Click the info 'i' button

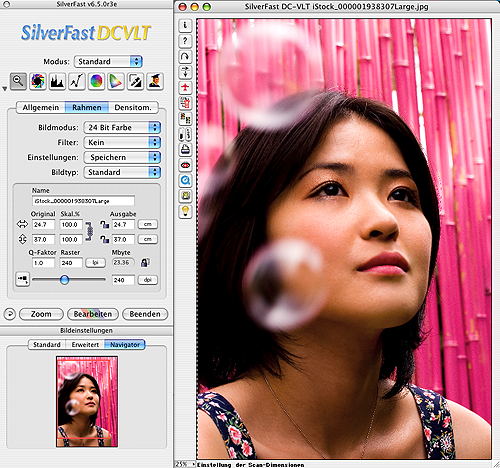(x=185, y=25)
